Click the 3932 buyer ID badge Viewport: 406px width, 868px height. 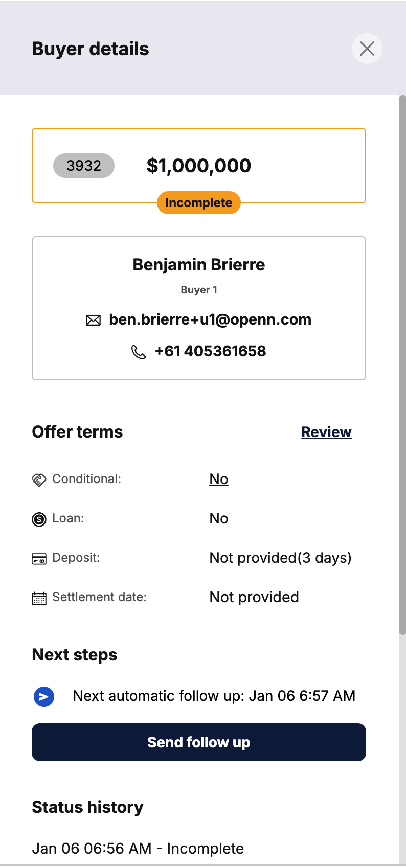[x=84, y=166]
